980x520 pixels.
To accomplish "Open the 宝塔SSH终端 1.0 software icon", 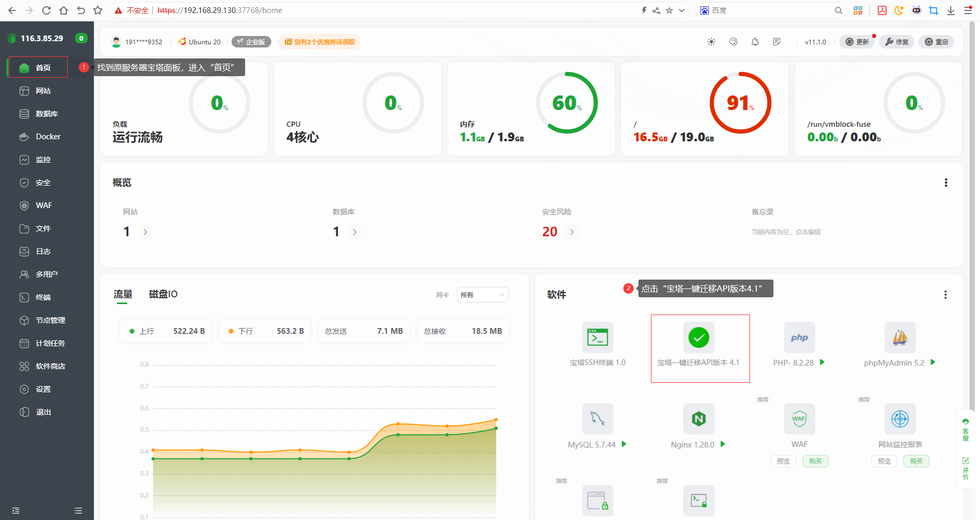I will (597, 337).
